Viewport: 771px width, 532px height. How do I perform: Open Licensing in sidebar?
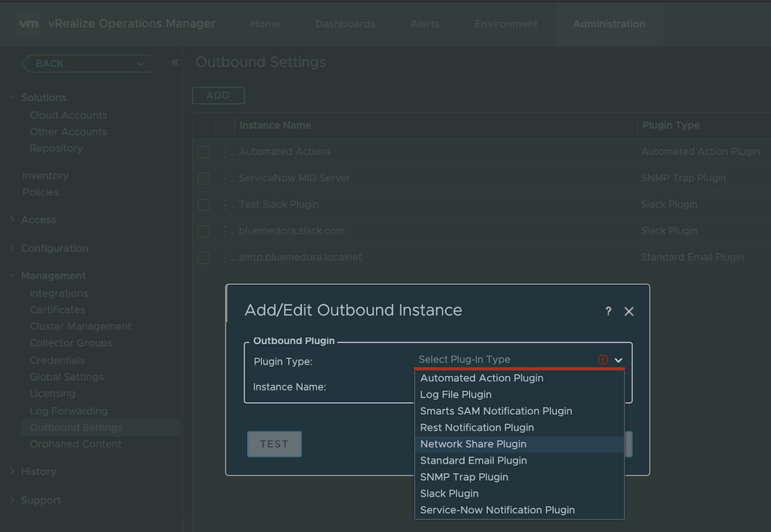pyautogui.click(x=53, y=393)
